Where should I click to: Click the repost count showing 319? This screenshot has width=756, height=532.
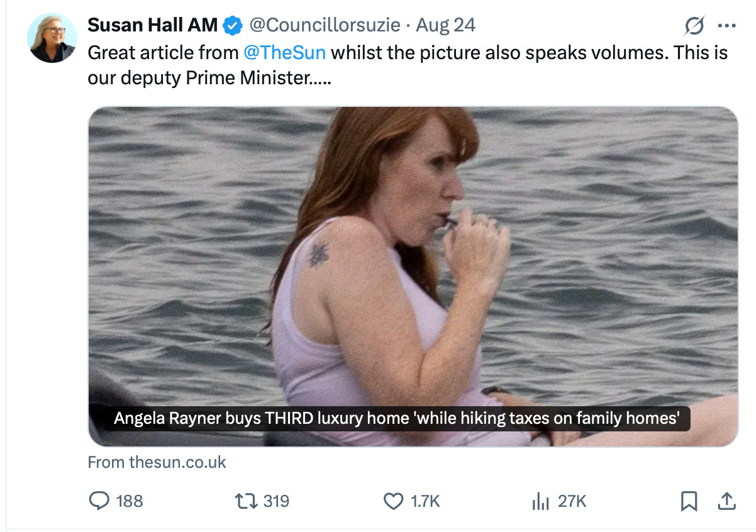pyautogui.click(x=277, y=501)
